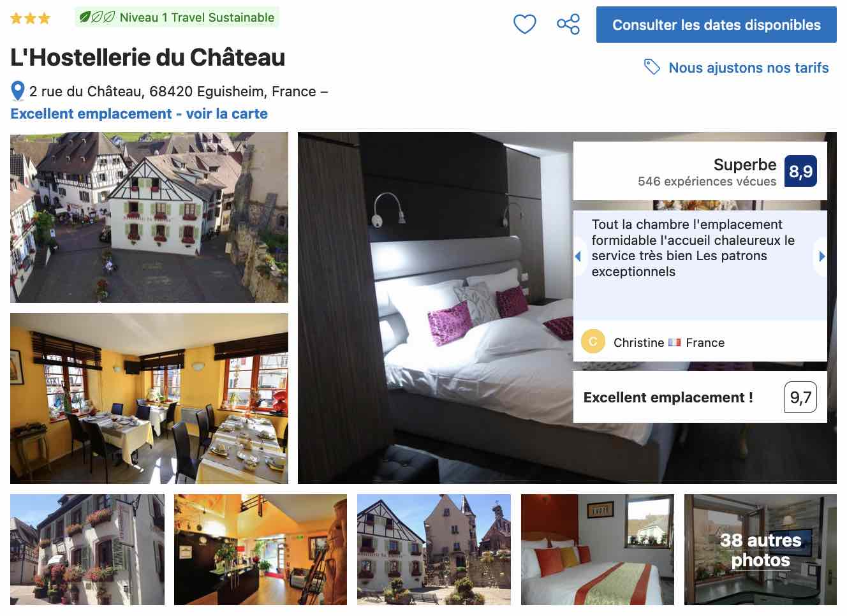Save hotel with the heart icon
Screen dimensions: 847x616
point(524,24)
